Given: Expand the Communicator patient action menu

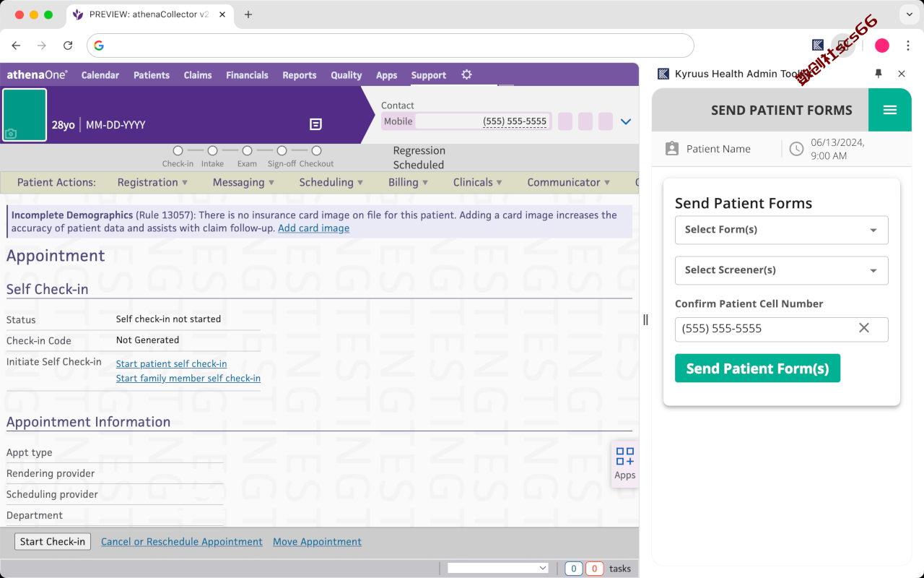Looking at the screenshot, I should pos(569,183).
